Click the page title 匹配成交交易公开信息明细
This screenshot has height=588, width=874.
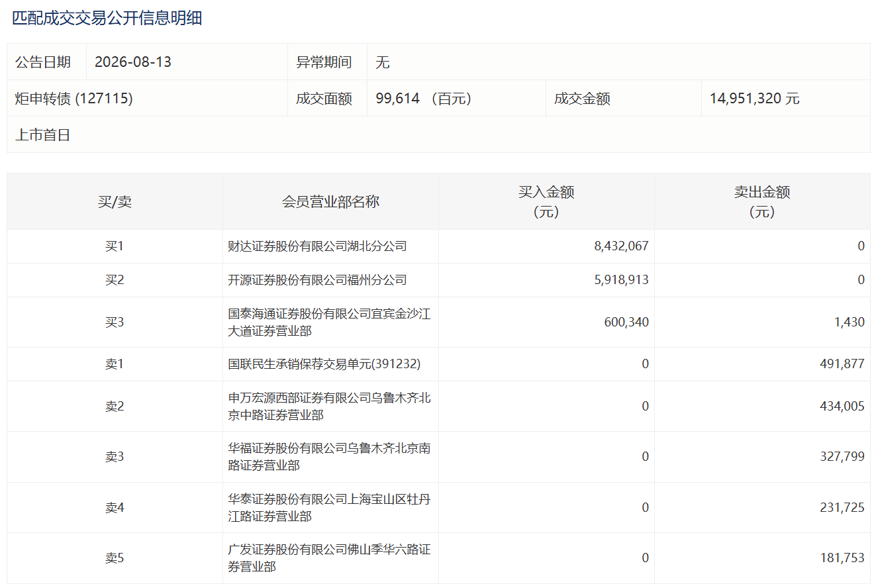point(107,18)
